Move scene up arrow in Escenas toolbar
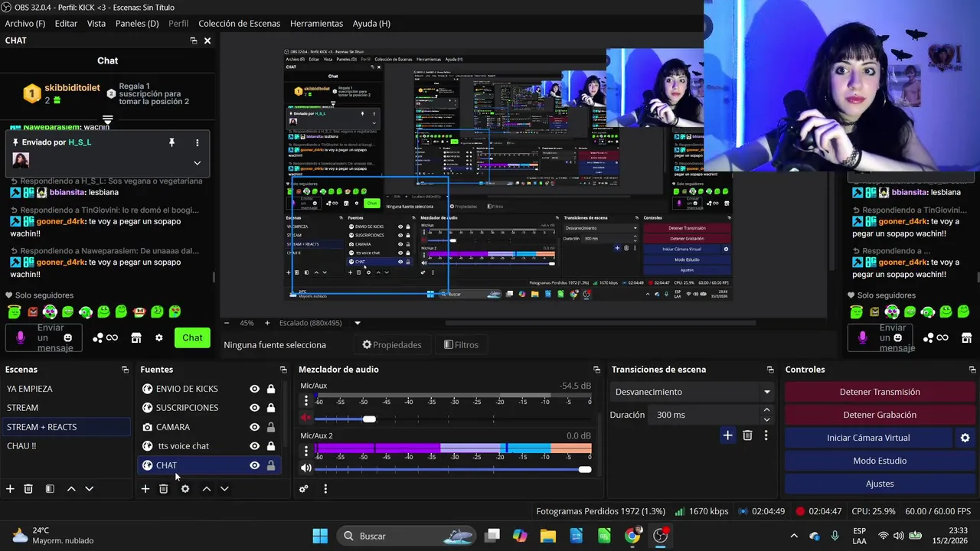 click(x=71, y=489)
